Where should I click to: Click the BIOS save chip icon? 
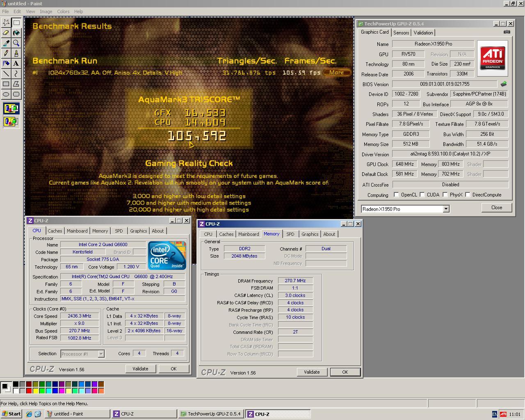click(504, 84)
